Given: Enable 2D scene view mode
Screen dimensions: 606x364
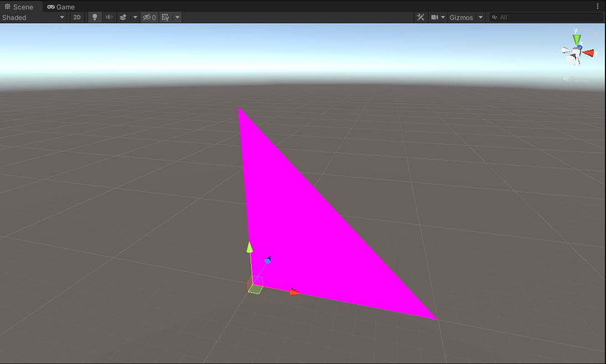Looking at the screenshot, I should (77, 17).
